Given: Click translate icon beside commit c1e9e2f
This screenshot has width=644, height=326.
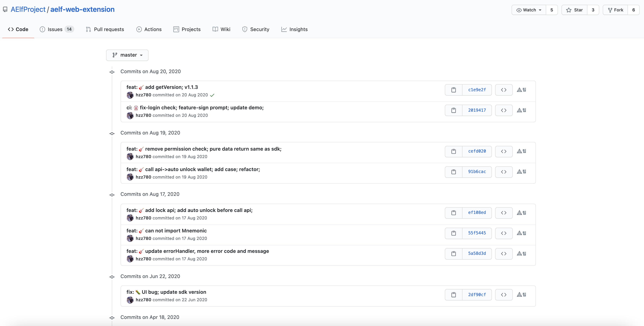Looking at the screenshot, I should pyautogui.click(x=521, y=90).
